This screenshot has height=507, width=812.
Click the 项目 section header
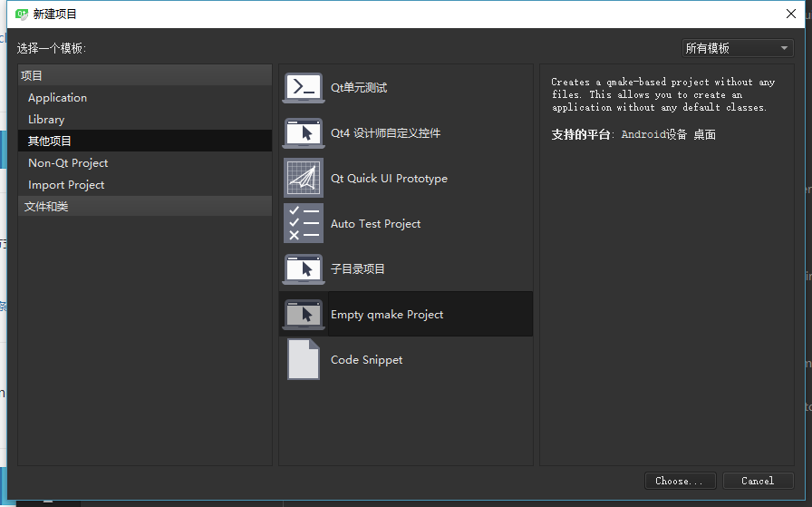pyautogui.click(x=144, y=75)
